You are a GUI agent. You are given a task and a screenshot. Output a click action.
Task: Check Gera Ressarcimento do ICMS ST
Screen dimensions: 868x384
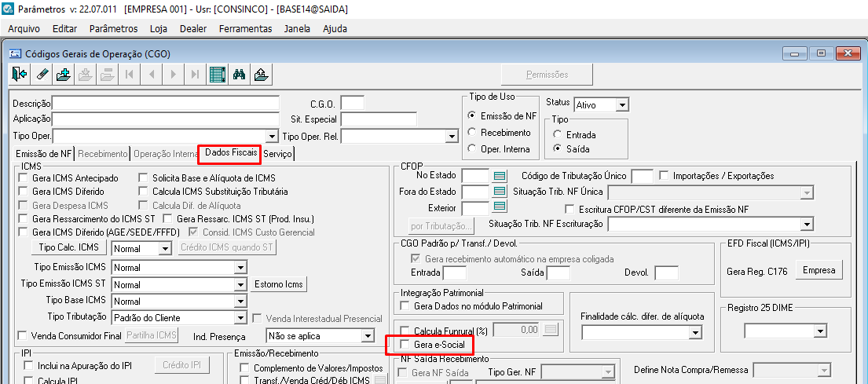point(24,218)
